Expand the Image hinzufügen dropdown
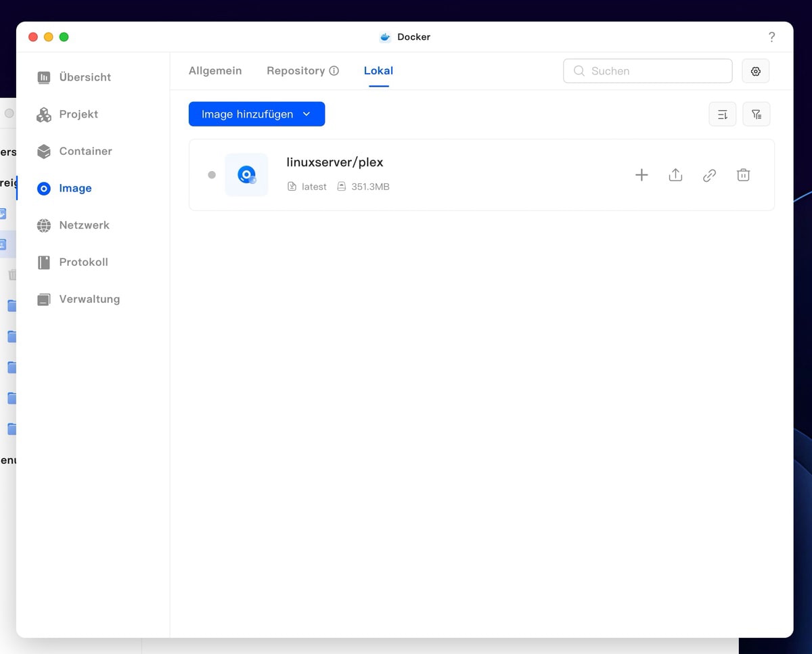 tap(307, 114)
